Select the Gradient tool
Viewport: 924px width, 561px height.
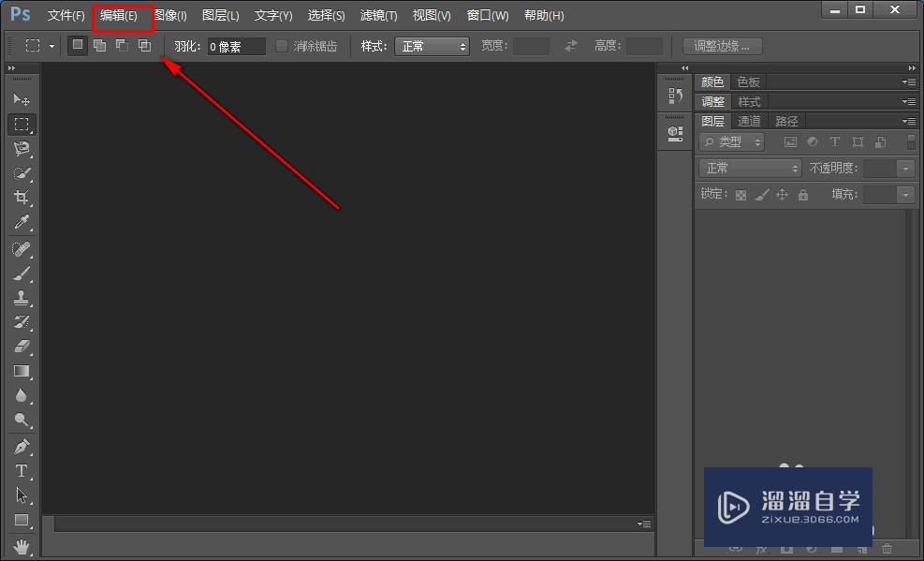pos(22,371)
